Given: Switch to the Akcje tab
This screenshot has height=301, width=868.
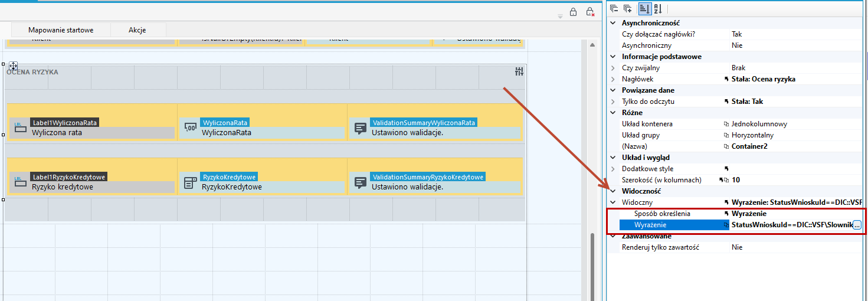Looking at the screenshot, I should tap(137, 30).
